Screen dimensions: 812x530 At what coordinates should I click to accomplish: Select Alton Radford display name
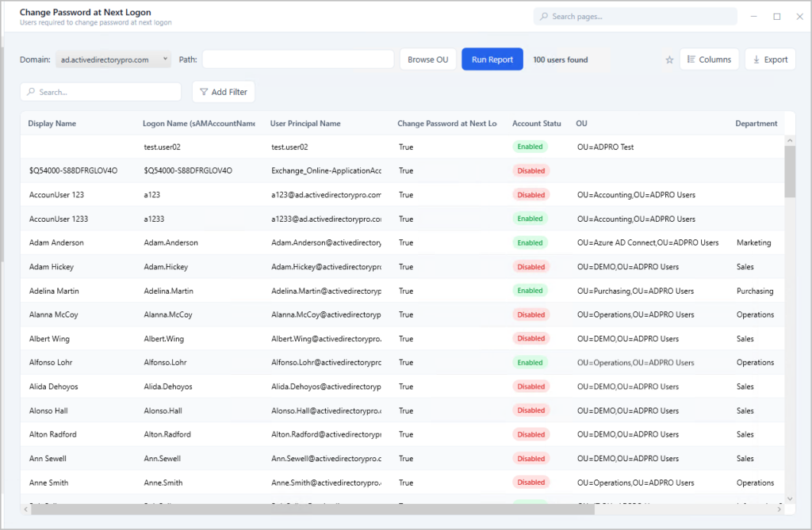53,435
